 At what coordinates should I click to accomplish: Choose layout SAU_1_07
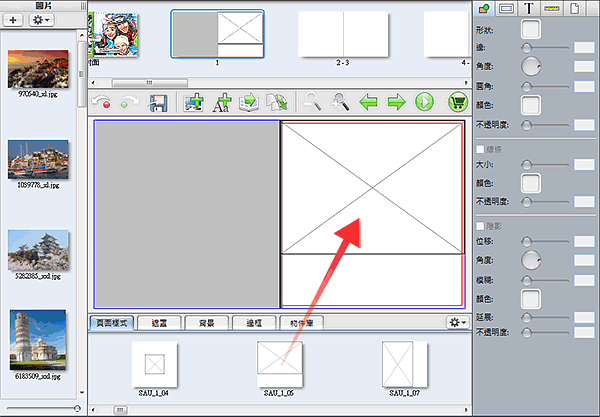point(404,364)
